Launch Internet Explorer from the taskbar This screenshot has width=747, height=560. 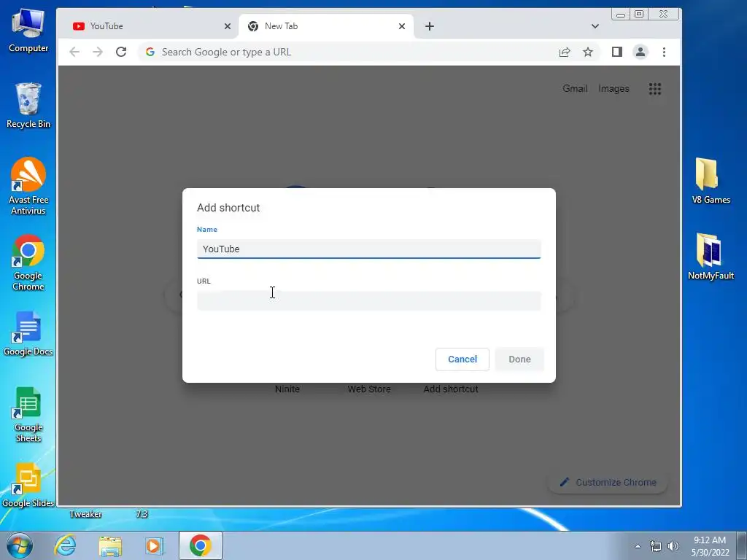(65, 545)
